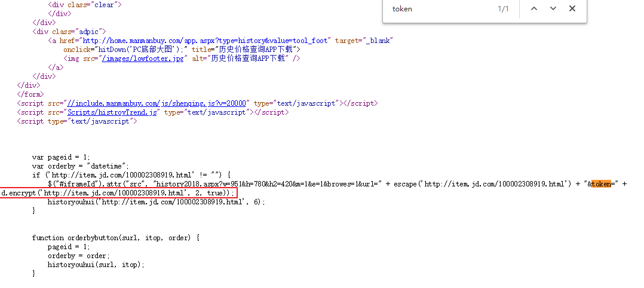Click the onclick hitDown attribute text
644x288 pixels.
pos(125,50)
